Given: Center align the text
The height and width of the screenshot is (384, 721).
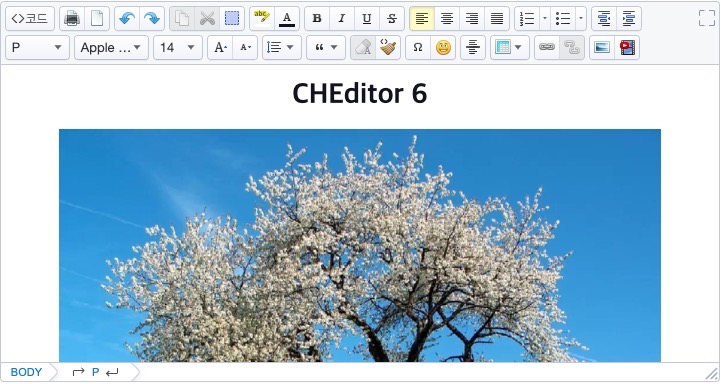Looking at the screenshot, I should [x=446, y=18].
